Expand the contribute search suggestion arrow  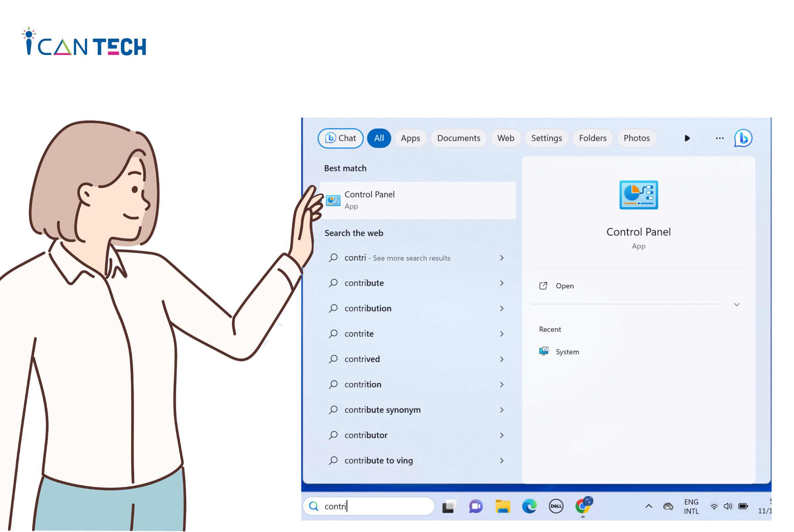point(502,283)
